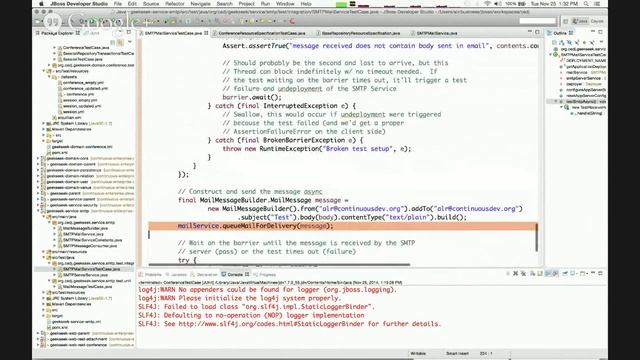Select conference_updated.yml file
Image resolution: width=640 pixels, height=360 pixels.
click(85, 88)
